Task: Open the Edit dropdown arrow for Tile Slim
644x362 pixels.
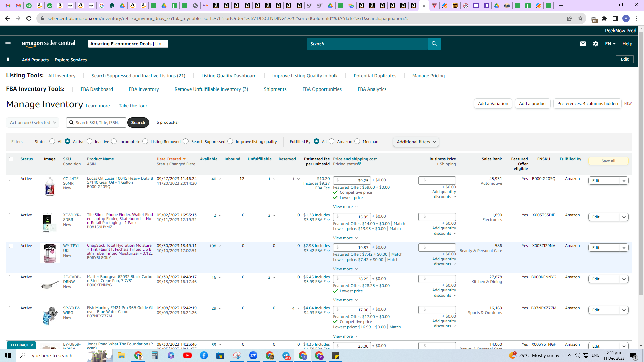Action: (x=624, y=217)
